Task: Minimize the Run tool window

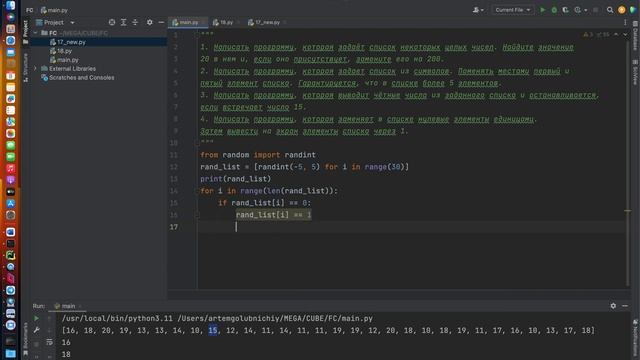Action: tap(625, 305)
